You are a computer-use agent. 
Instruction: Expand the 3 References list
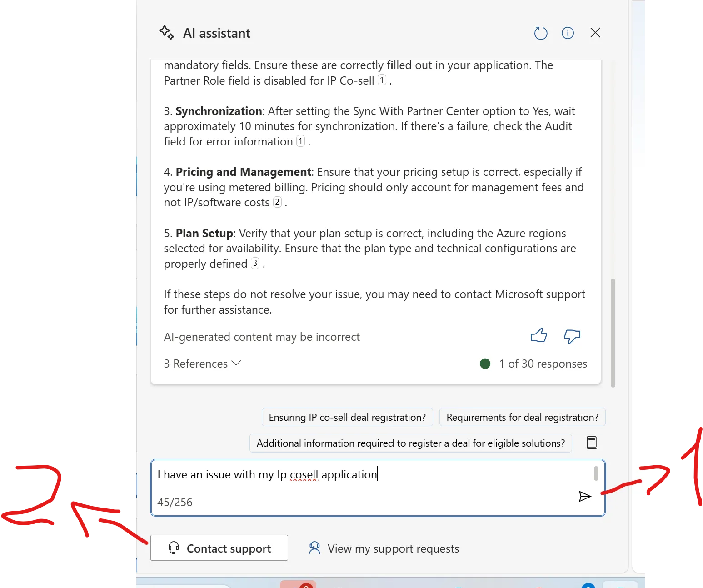pos(202,364)
